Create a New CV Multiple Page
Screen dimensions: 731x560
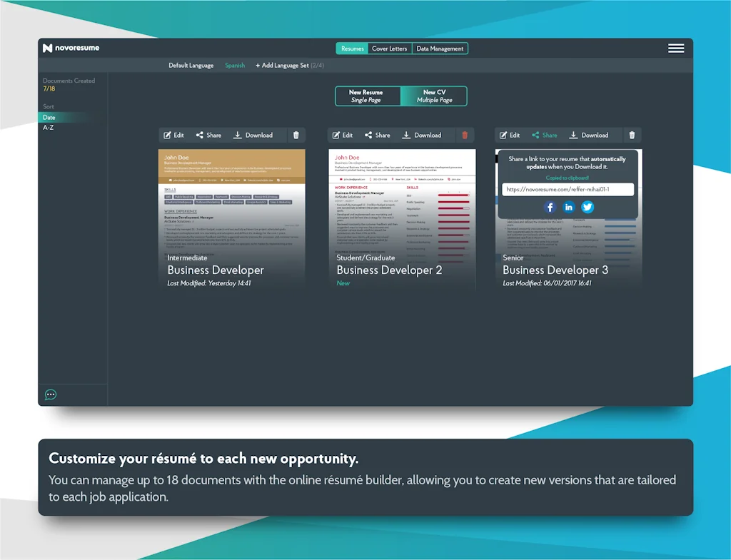pos(434,96)
